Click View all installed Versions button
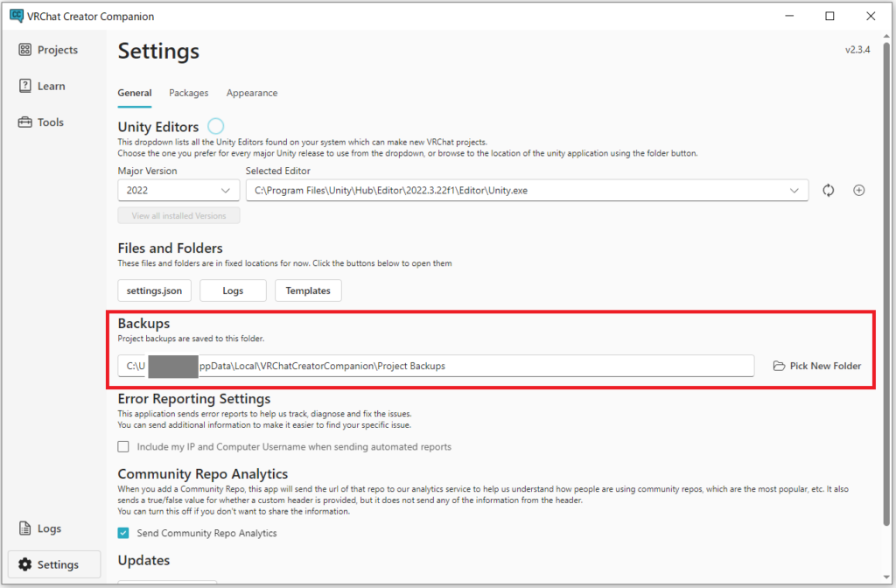This screenshot has height=588, width=896. click(x=178, y=215)
